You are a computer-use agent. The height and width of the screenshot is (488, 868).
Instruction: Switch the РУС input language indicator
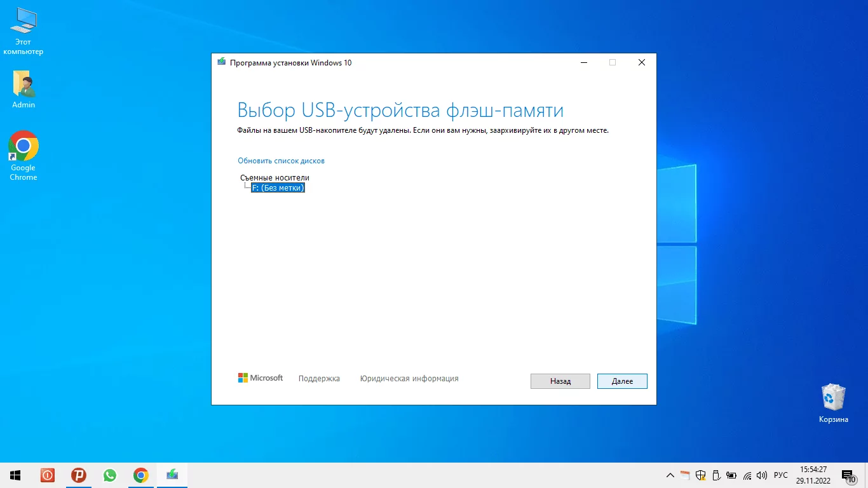tap(781, 475)
